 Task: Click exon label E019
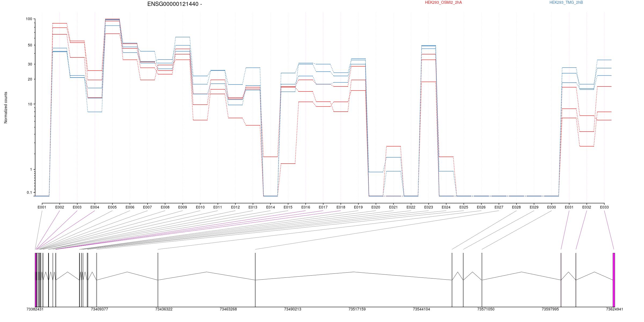point(358,207)
